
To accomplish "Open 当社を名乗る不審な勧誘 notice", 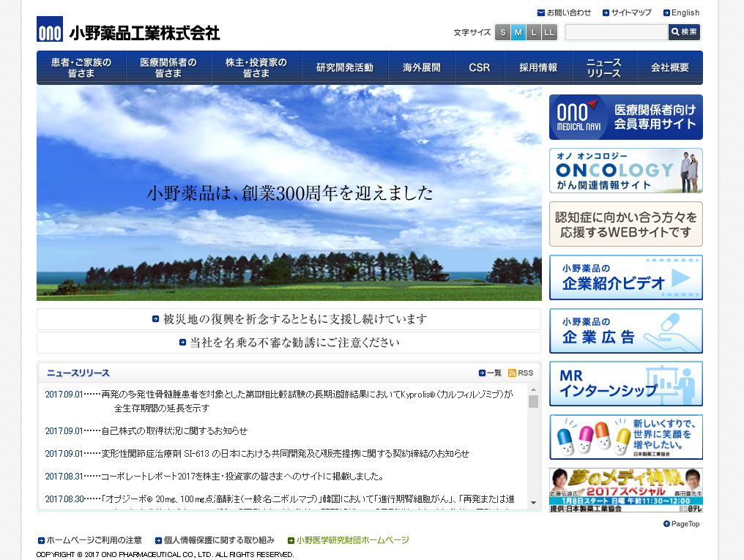I will coord(289,343).
